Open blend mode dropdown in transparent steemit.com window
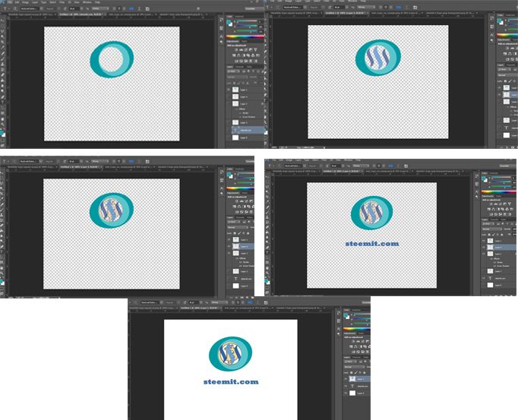This screenshot has width=518, height=420. point(491,229)
